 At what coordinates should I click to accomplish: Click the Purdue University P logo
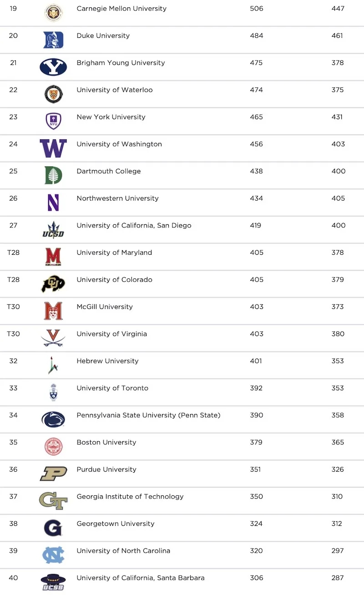point(53,474)
